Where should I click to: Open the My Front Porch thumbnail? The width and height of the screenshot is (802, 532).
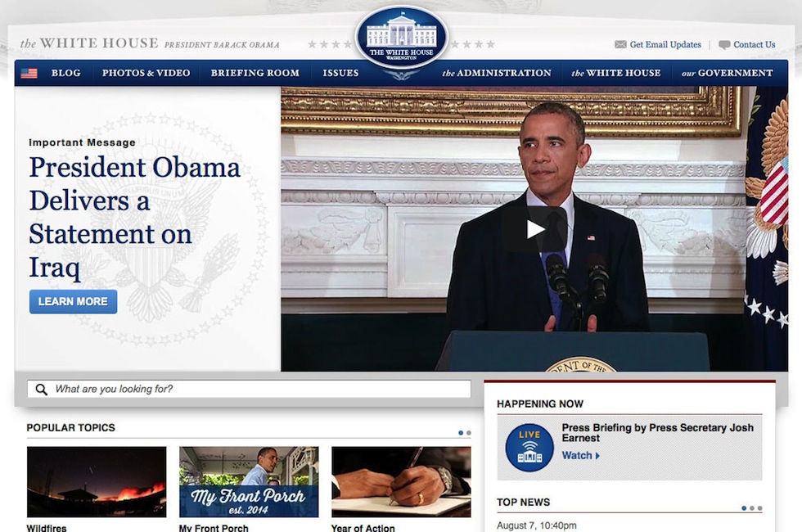coord(249,482)
